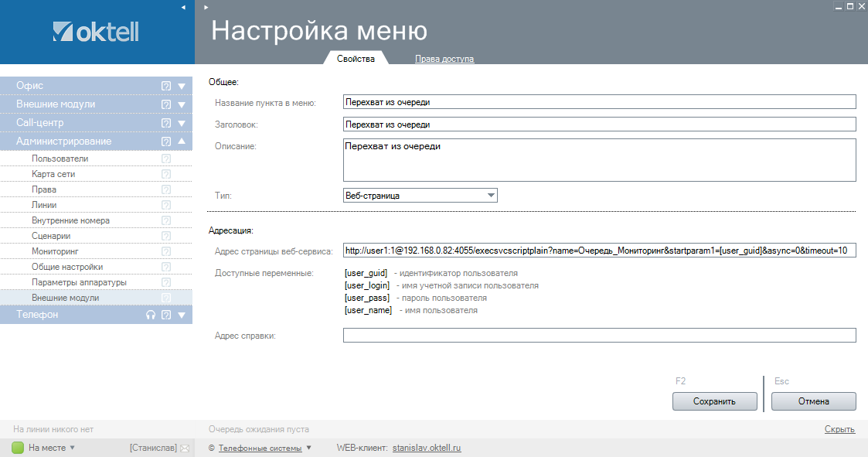868x457 pixels.
Task: Collapse the left sidebar with top arrow
Action: [183, 7]
